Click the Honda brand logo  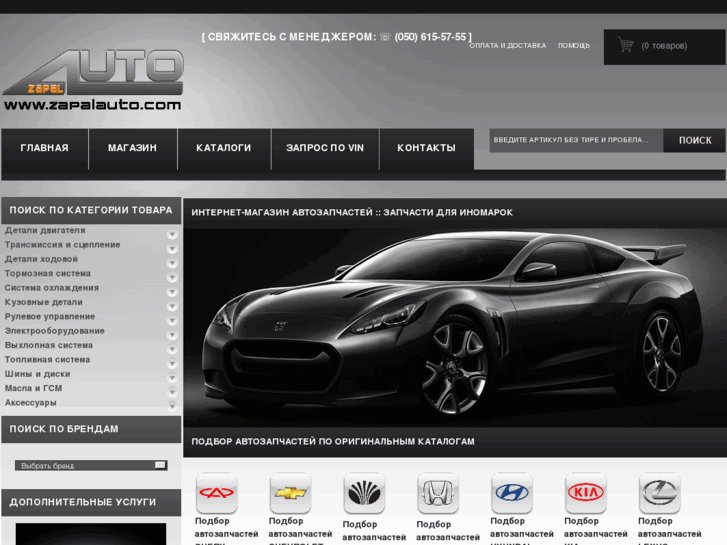[438, 493]
